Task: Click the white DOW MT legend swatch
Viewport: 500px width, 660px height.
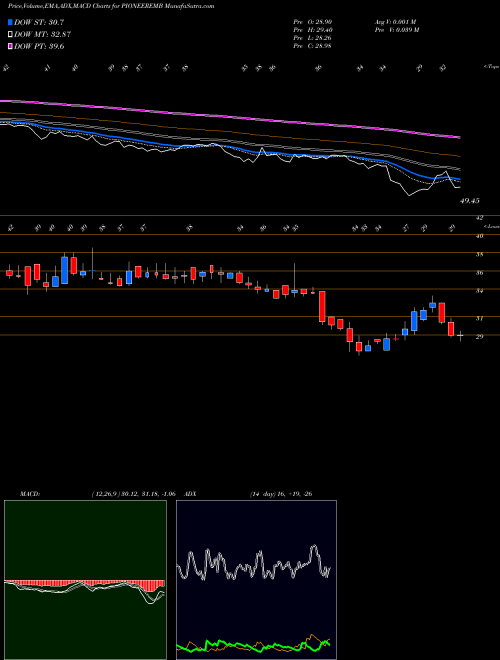Action: point(11,35)
